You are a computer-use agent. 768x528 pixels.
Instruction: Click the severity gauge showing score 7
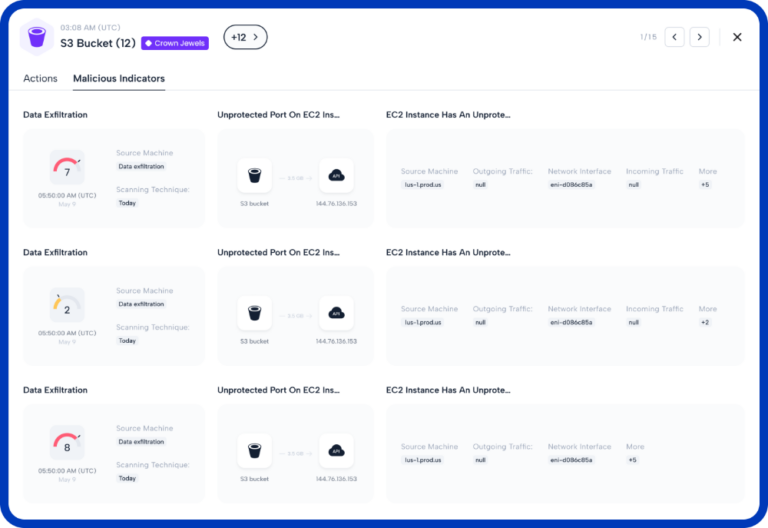point(67,167)
